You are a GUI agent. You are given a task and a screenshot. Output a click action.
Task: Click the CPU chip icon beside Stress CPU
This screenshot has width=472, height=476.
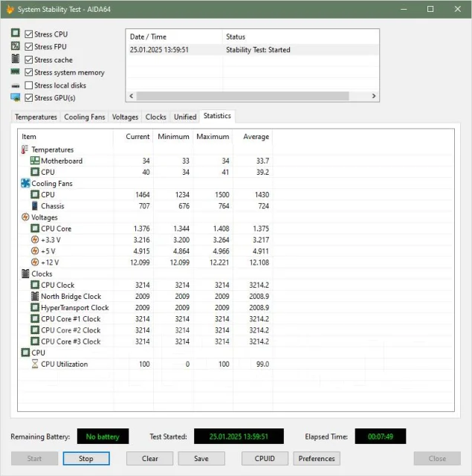[x=16, y=33]
